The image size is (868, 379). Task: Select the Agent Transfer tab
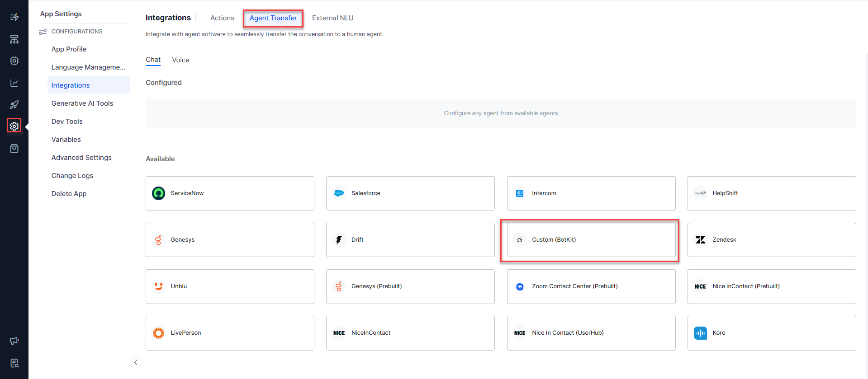273,18
